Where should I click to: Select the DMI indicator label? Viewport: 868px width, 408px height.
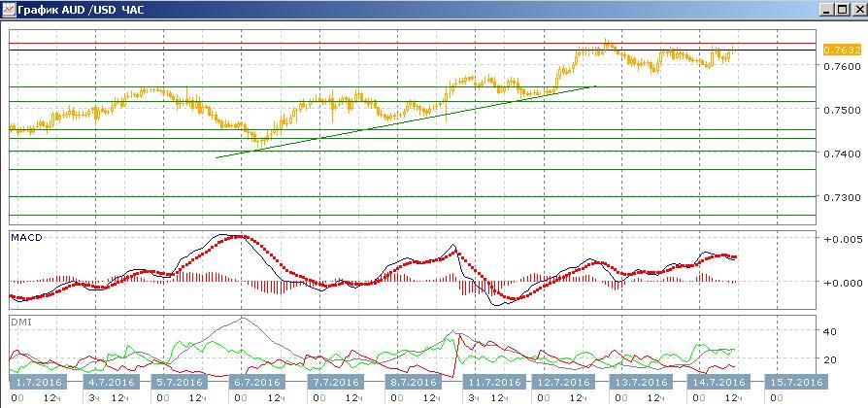pos(20,322)
